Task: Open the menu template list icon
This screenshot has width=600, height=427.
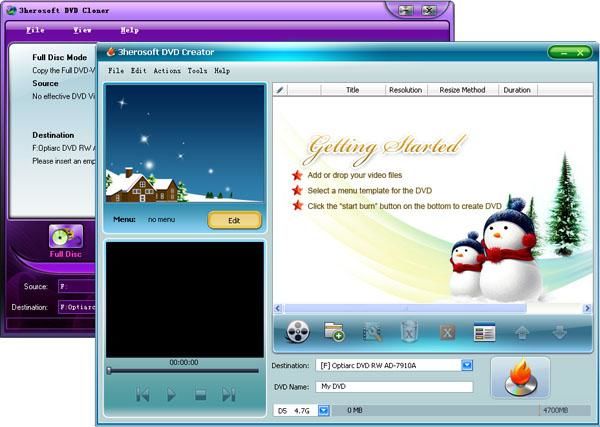Action: (484, 331)
